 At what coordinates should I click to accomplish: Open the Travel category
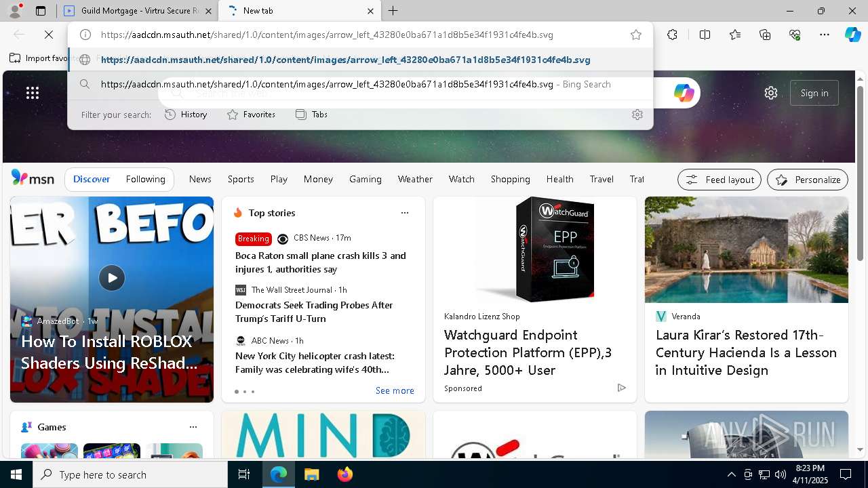601,179
